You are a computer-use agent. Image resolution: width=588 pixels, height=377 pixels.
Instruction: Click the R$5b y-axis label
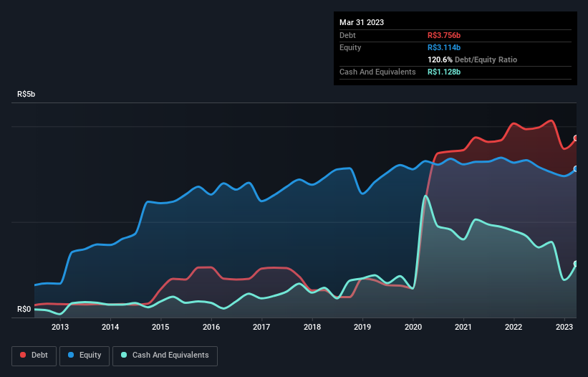coord(26,94)
